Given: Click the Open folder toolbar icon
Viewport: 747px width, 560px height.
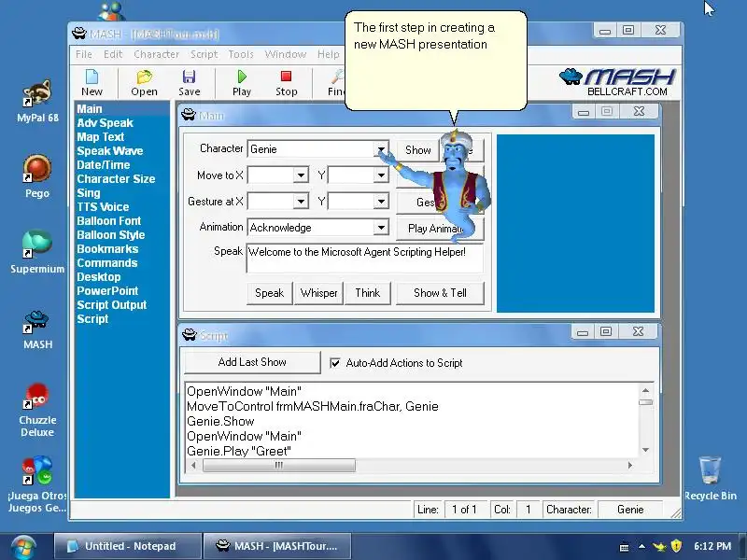Looking at the screenshot, I should point(144,82).
